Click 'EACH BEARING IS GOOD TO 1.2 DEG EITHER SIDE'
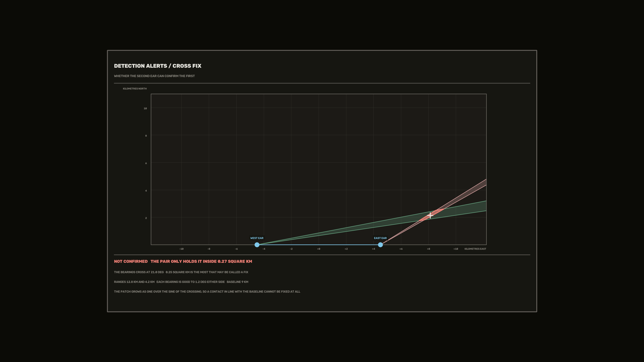The width and height of the screenshot is (644, 362). click(x=191, y=282)
